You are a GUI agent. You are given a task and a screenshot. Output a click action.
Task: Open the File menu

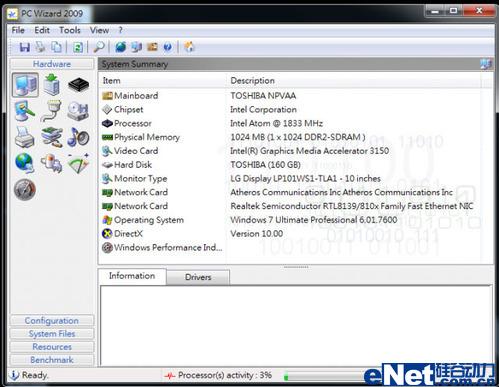[18, 30]
